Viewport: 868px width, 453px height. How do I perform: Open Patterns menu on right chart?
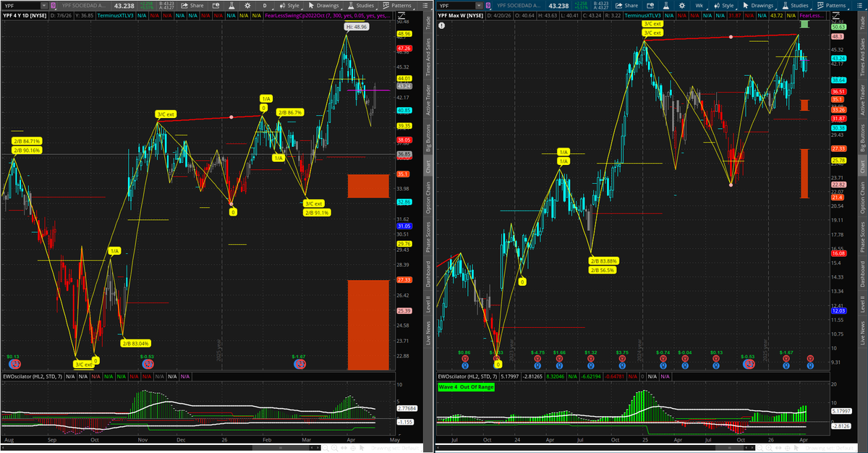click(x=832, y=6)
